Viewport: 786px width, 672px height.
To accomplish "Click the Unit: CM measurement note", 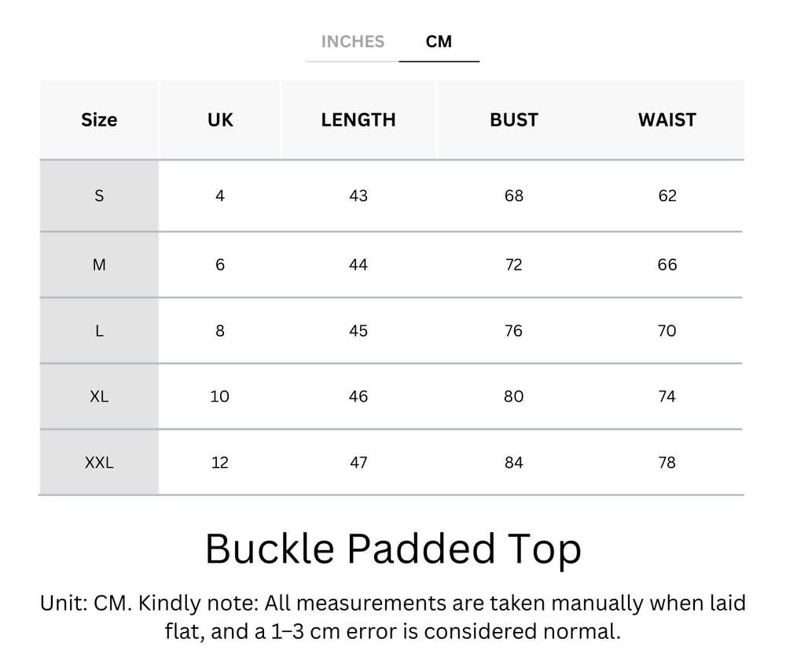I will (392, 619).
